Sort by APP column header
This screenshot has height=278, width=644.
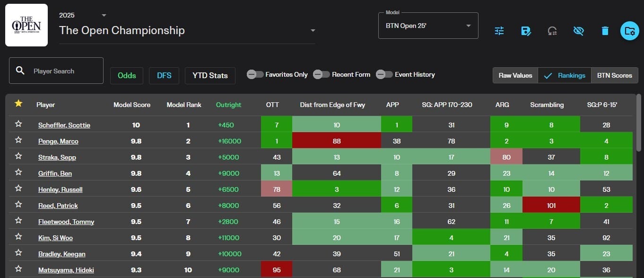click(392, 105)
